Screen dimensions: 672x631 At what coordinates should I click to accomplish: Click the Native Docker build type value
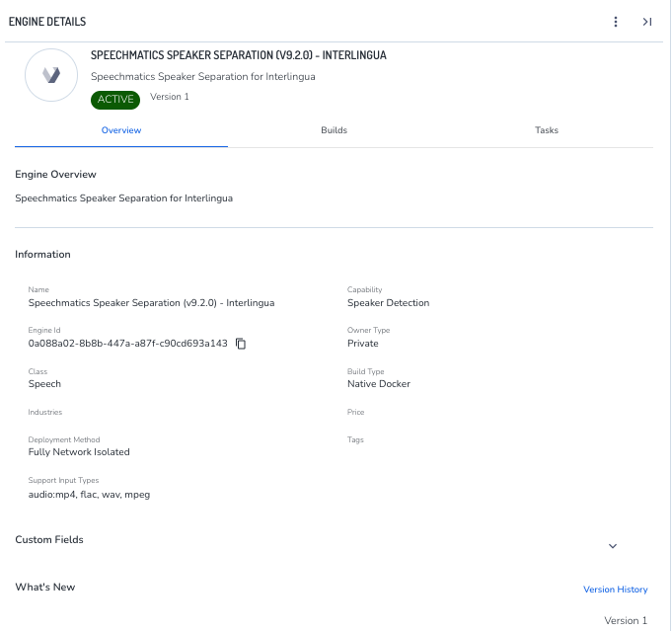378,383
